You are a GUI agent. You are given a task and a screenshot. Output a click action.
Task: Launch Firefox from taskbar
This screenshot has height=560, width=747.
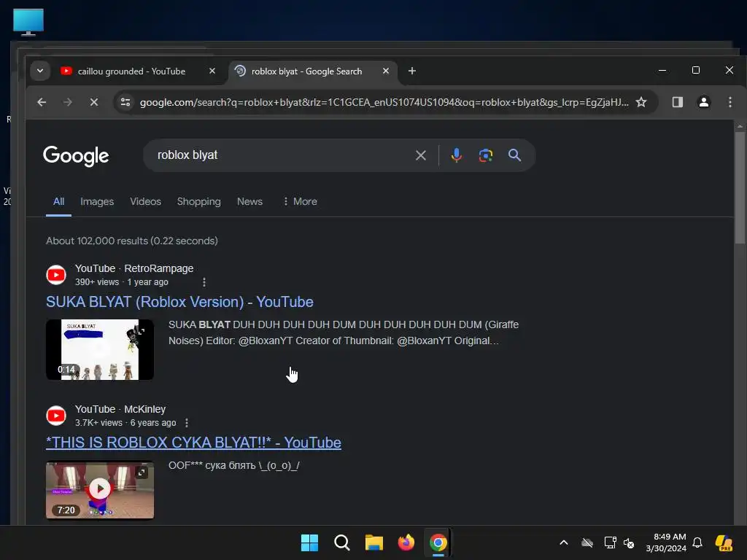pos(406,542)
